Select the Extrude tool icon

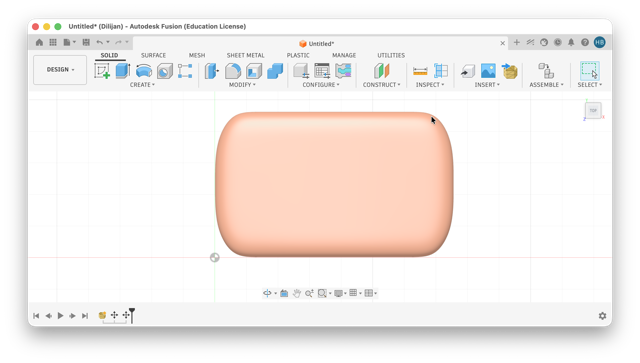[x=122, y=71]
